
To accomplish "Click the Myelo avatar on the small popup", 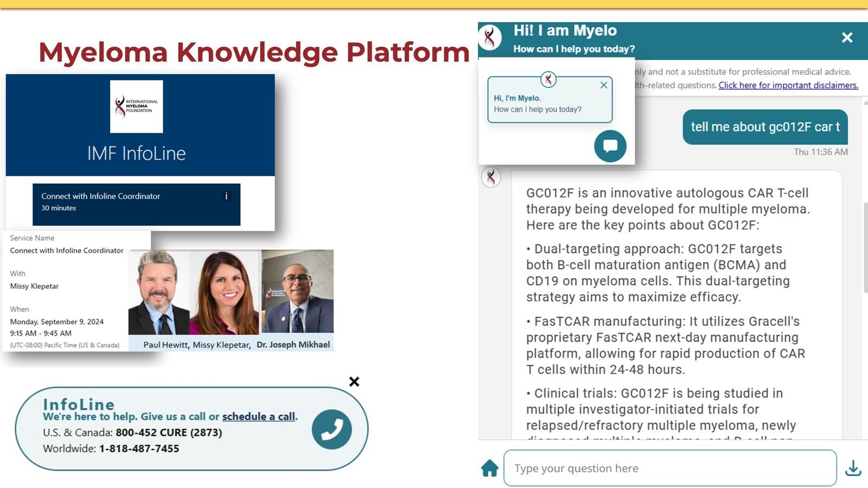I will [548, 80].
